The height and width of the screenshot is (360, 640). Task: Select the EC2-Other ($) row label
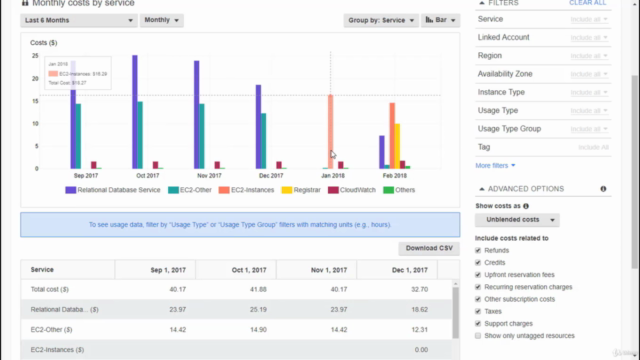pos(51,330)
